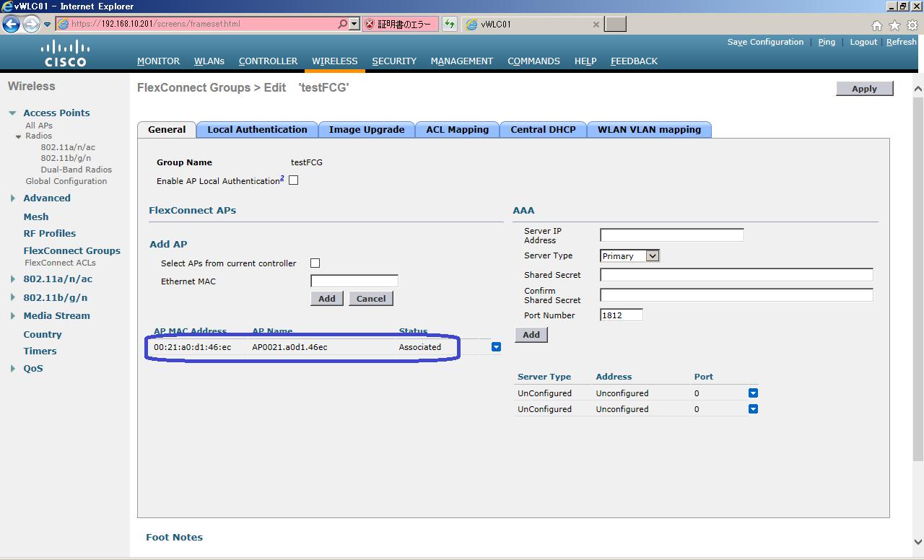The image size is (924, 560).
Task: Open the Favorites star icon
Action: tap(894, 25)
